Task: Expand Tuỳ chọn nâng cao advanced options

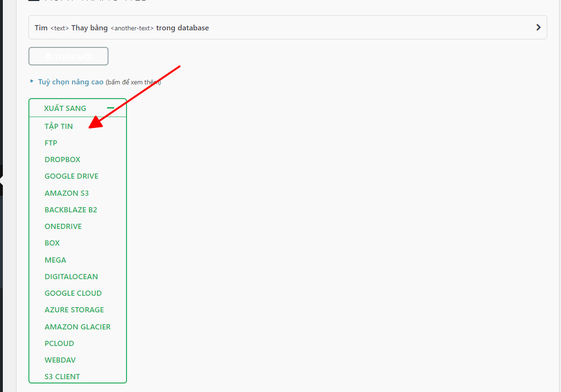Action: tap(71, 82)
